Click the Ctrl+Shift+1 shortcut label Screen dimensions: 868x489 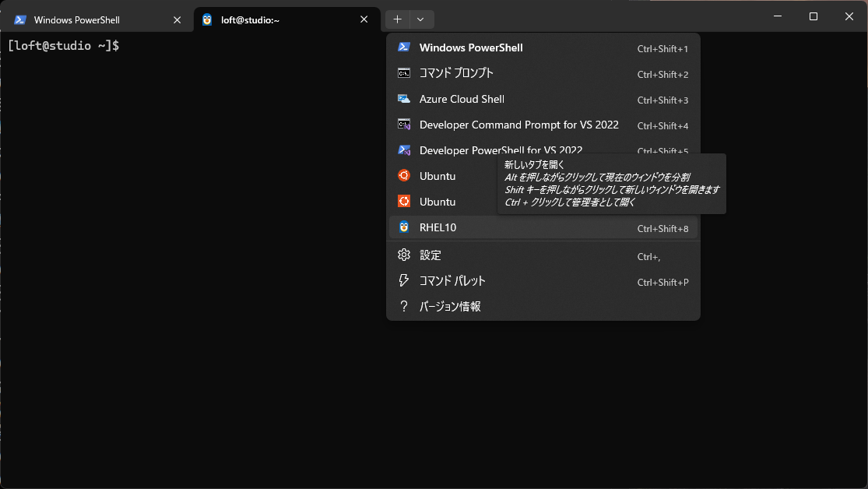662,49
